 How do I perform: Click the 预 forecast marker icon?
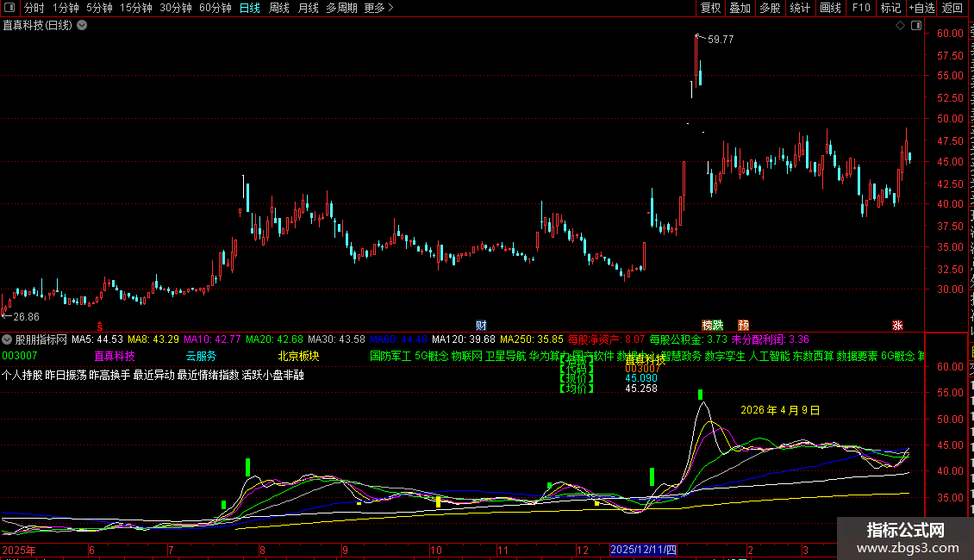(743, 326)
